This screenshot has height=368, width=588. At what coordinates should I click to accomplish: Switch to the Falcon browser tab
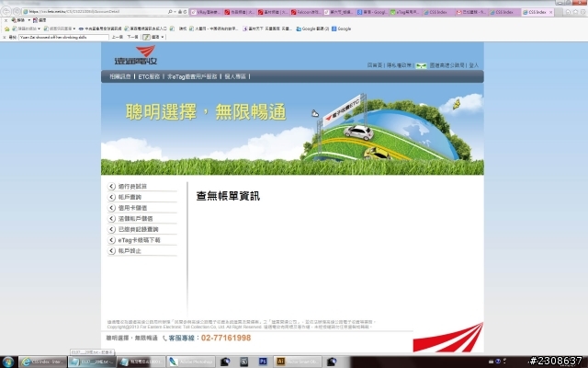click(306, 12)
